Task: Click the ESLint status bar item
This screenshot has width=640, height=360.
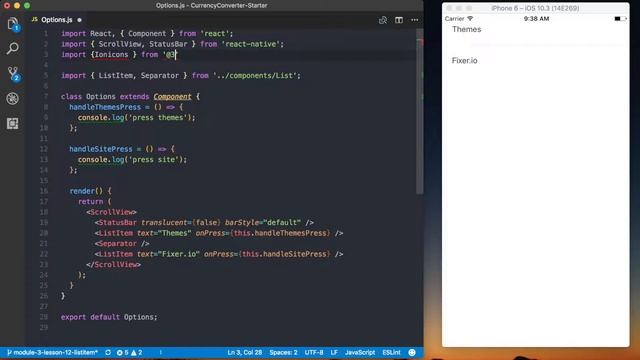Action: tap(391, 352)
